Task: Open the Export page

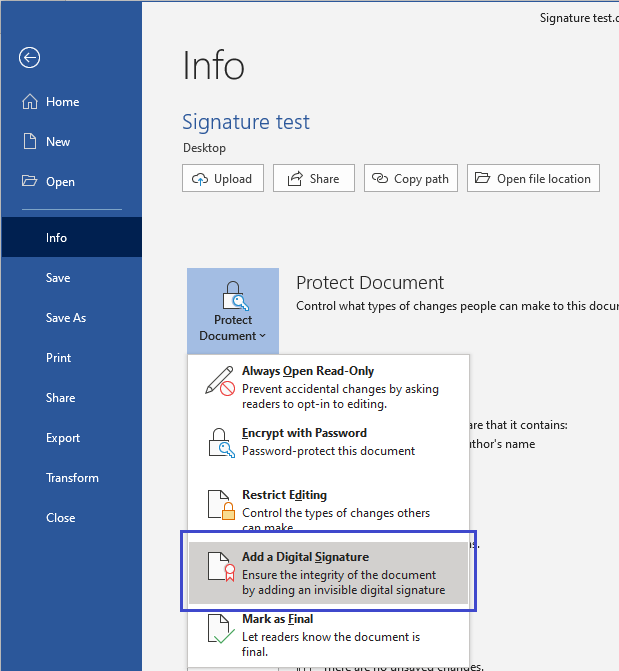Action: [71, 437]
